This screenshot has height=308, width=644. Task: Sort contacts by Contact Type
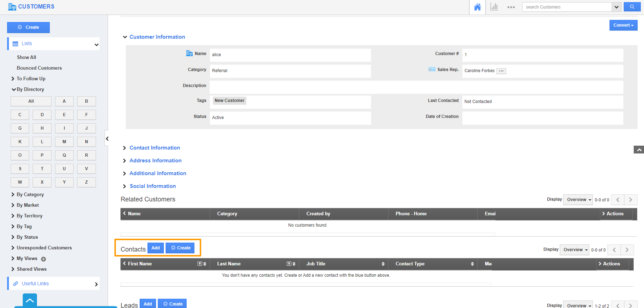tap(472, 264)
